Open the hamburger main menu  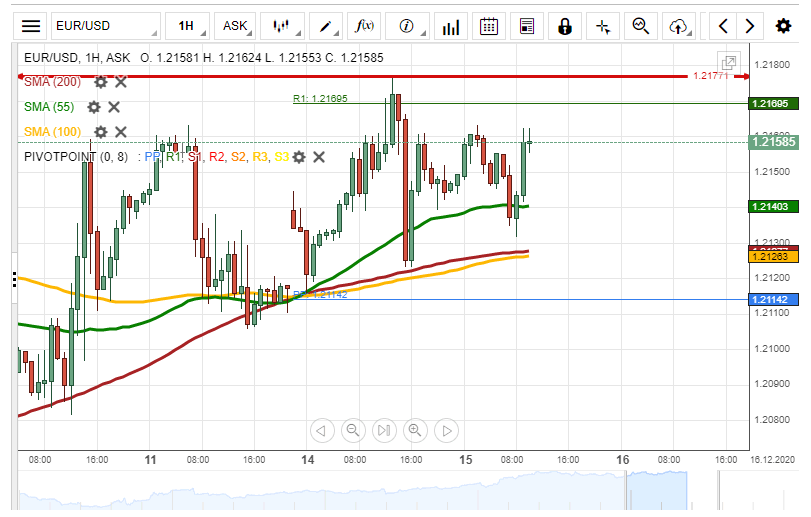[x=31, y=26]
